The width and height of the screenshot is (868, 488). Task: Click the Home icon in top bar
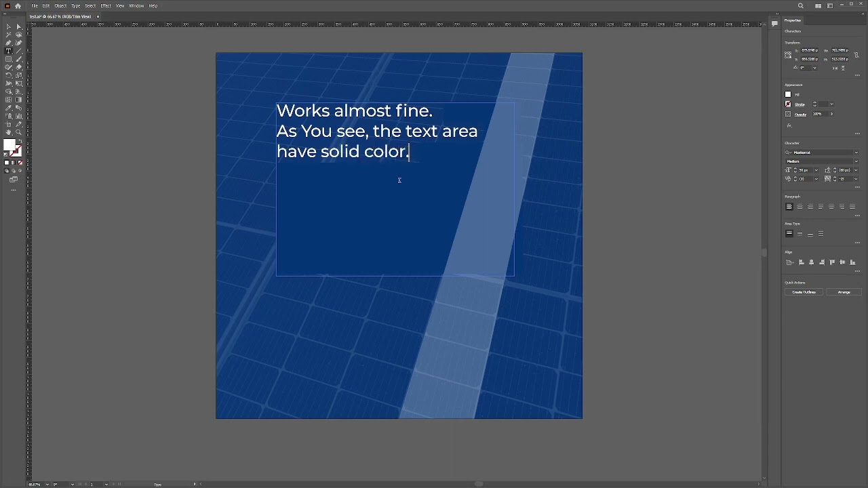(18, 6)
